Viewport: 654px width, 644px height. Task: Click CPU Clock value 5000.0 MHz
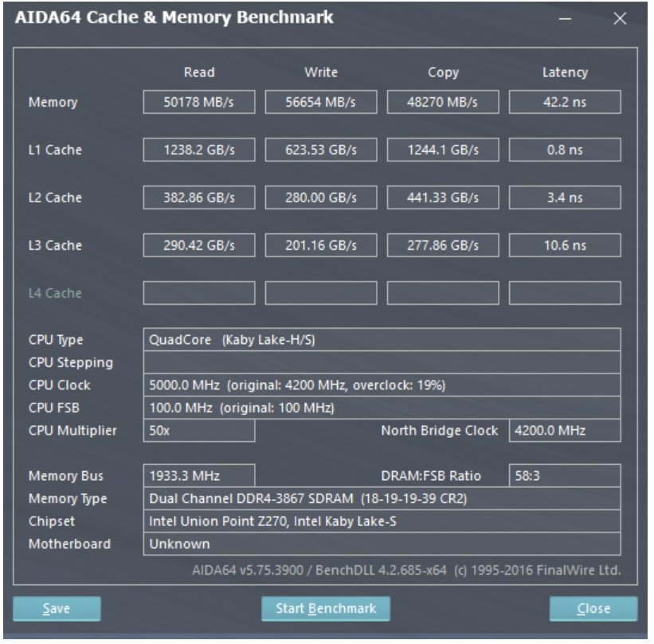click(x=382, y=384)
